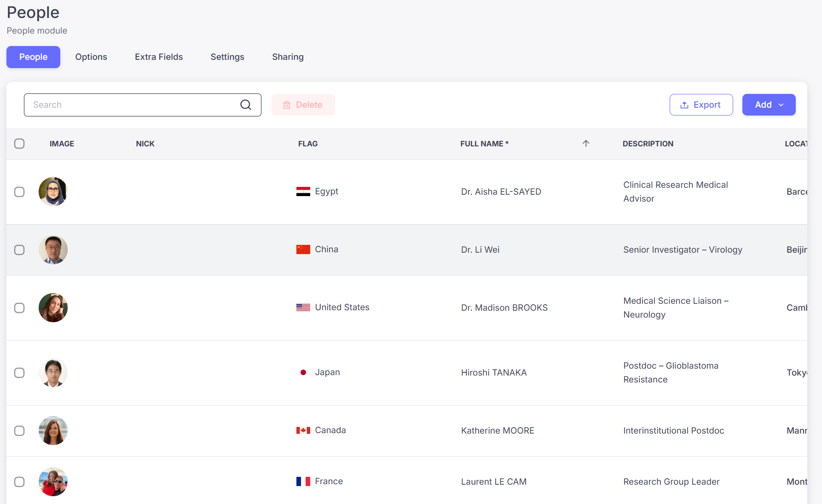Click Hiroshi TANAKA's avatar image
Image resolution: width=822 pixels, height=504 pixels.
click(x=53, y=372)
